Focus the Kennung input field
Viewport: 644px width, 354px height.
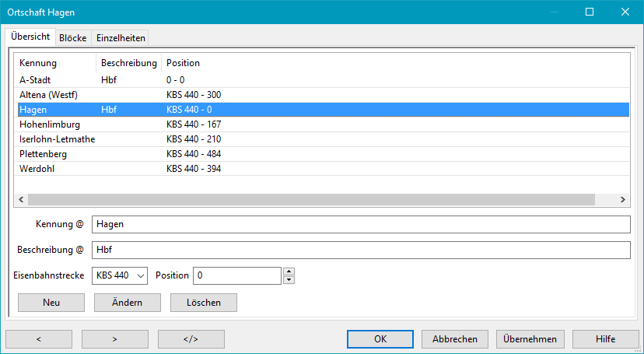(x=359, y=224)
